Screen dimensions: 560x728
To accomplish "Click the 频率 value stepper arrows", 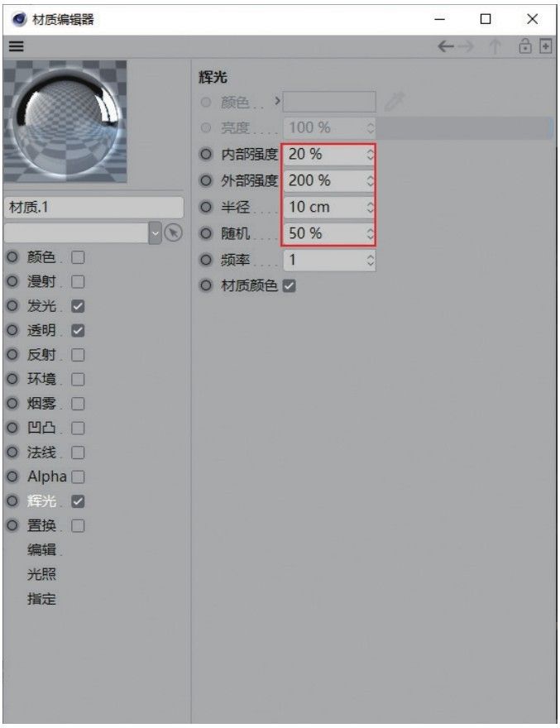I will click(x=370, y=260).
